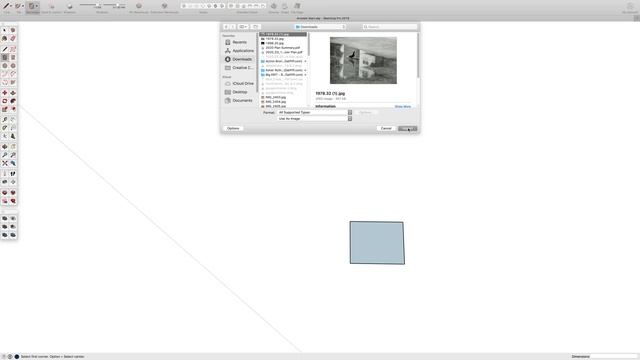640x360 pixels.
Task: Open the Rectangle shape dropdown arrow in top toolbar
Action: 36,6
